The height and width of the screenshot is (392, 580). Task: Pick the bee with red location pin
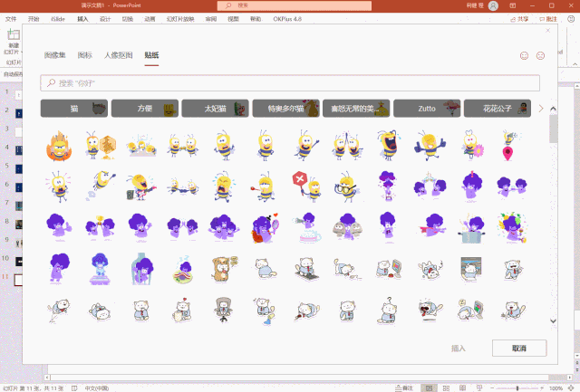[511, 145]
